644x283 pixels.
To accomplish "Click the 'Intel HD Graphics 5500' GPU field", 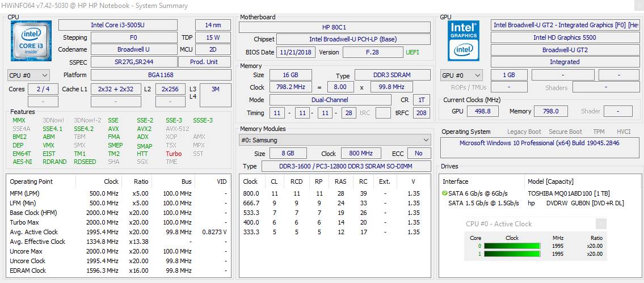I will point(565,37).
